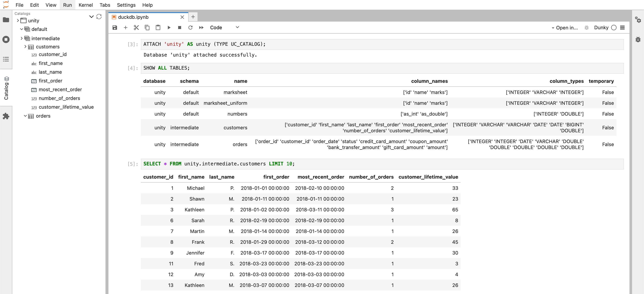This screenshot has height=294, width=644.
Task: Click the 'Jennifer' first name cell
Action: pos(195,253)
